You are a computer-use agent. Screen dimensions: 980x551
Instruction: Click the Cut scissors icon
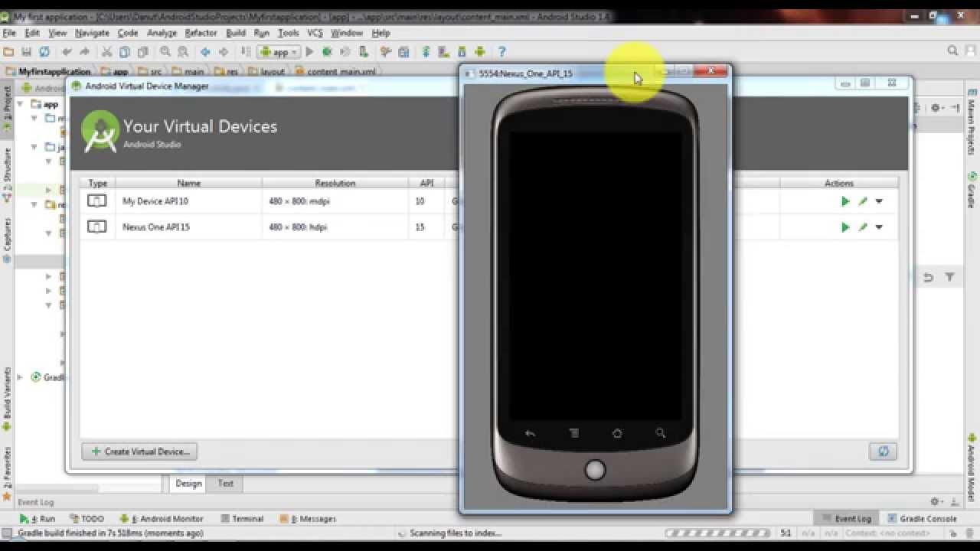coord(106,52)
